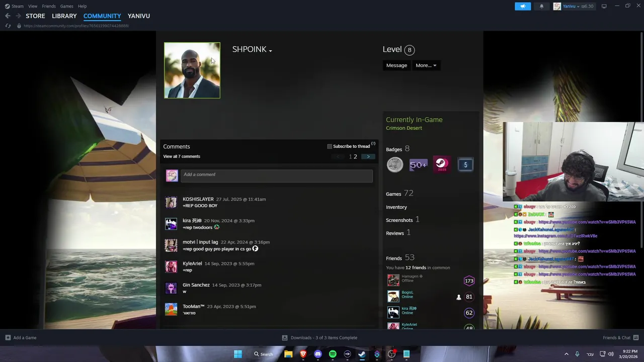Click the Steam taskbar icon
The width and height of the screenshot is (644, 362).
click(362, 354)
